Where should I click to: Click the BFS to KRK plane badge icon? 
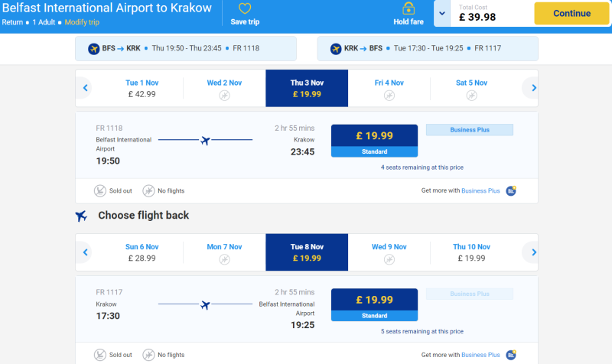point(93,49)
